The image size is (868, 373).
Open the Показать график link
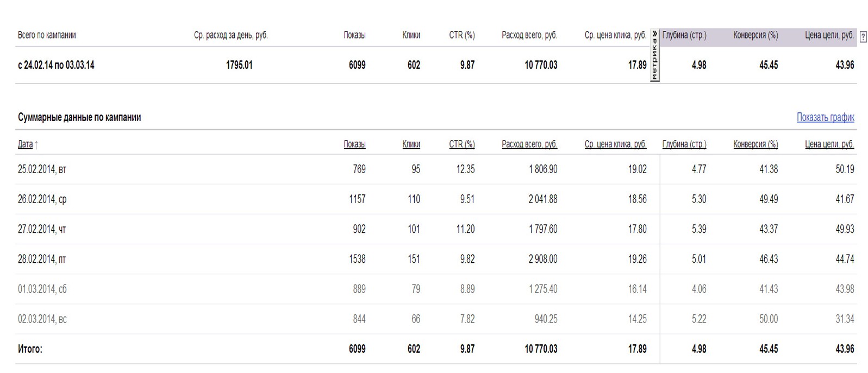point(825,117)
